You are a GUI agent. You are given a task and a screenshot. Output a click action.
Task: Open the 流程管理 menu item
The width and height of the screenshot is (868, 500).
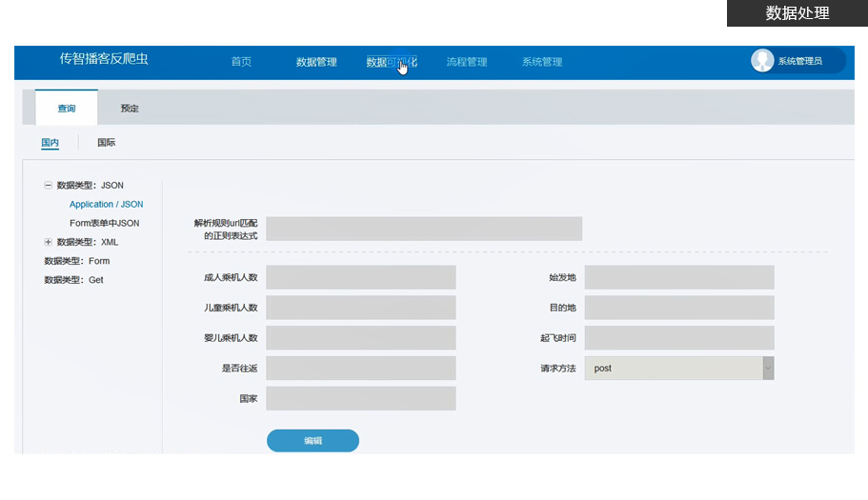coord(467,62)
